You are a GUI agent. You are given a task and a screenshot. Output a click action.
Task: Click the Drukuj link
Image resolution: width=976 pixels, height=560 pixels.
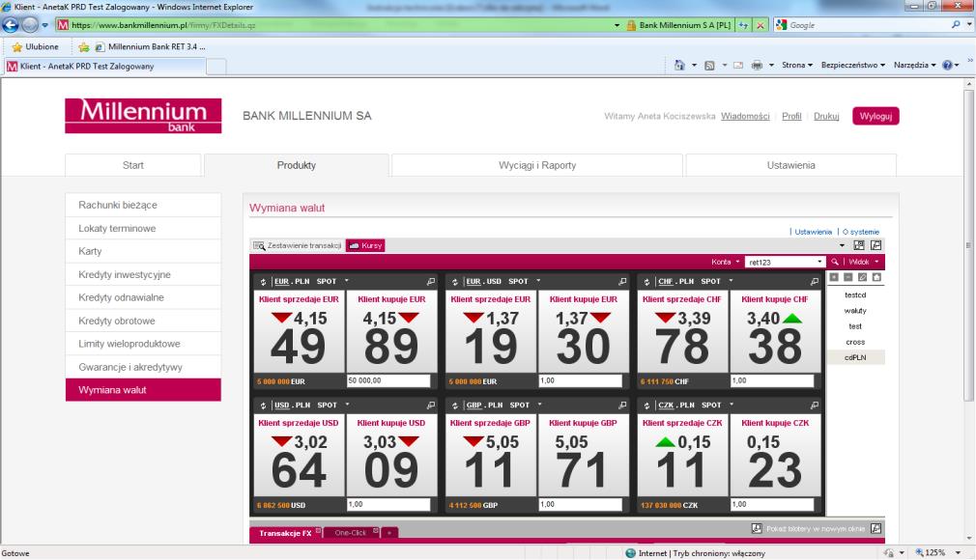[x=826, y=117]
